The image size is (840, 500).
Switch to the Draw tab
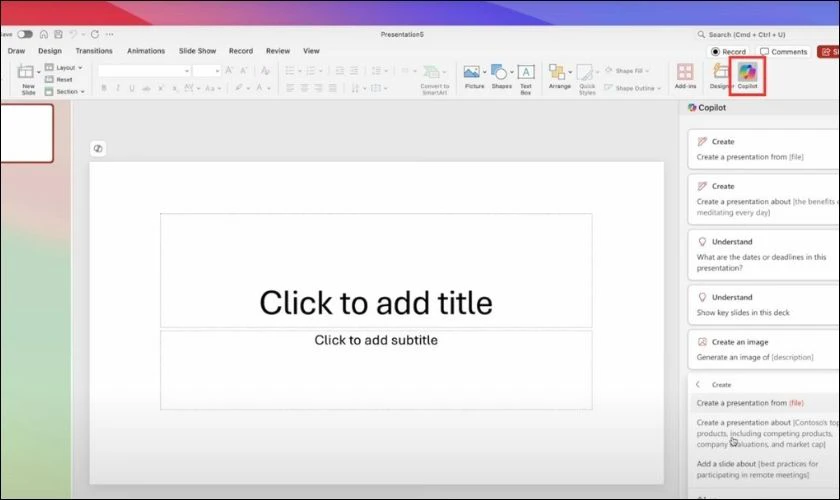click(16, 51)
